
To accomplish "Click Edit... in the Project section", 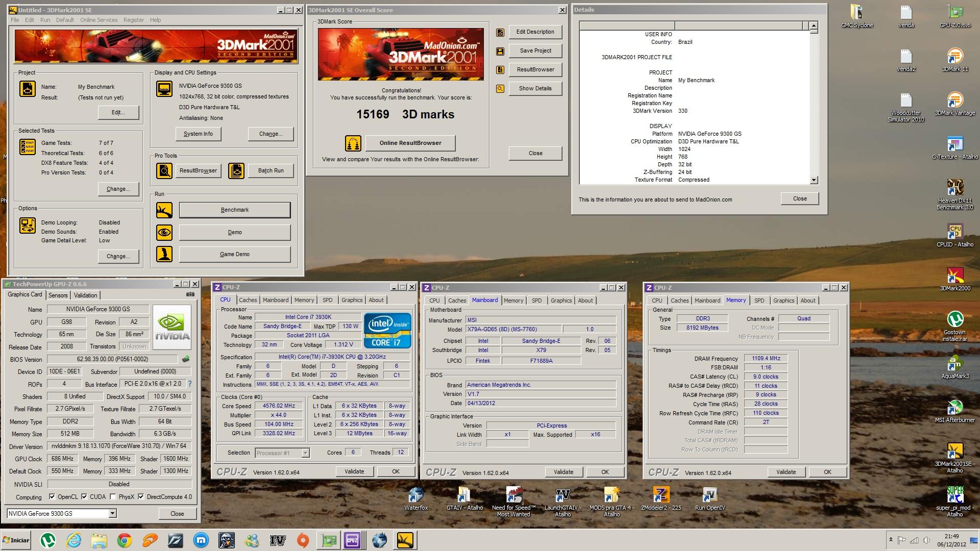I will (118, 113).
